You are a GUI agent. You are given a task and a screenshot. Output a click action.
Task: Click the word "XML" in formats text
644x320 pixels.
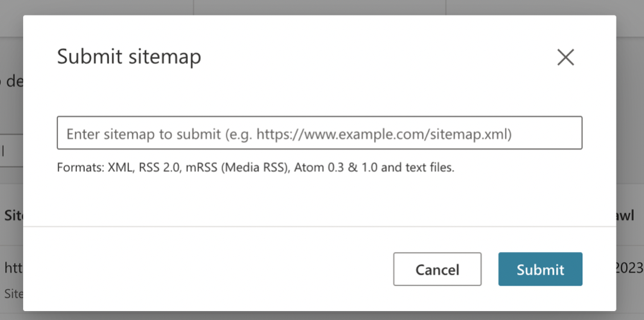117,169
